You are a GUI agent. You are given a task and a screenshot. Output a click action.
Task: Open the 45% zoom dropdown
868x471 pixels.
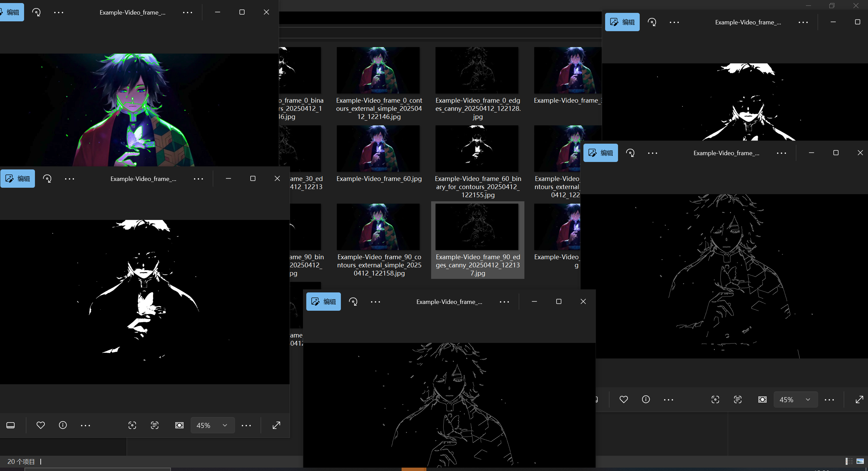[x=213, y=425]
